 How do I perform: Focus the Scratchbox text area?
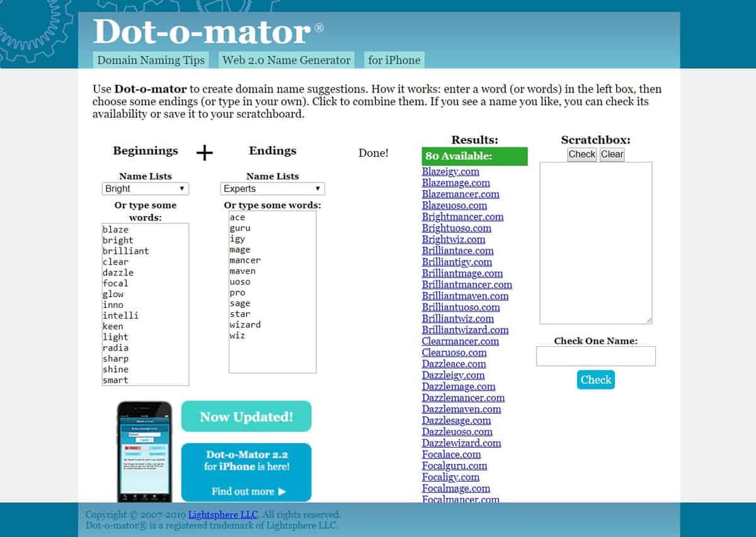point(596,243)
